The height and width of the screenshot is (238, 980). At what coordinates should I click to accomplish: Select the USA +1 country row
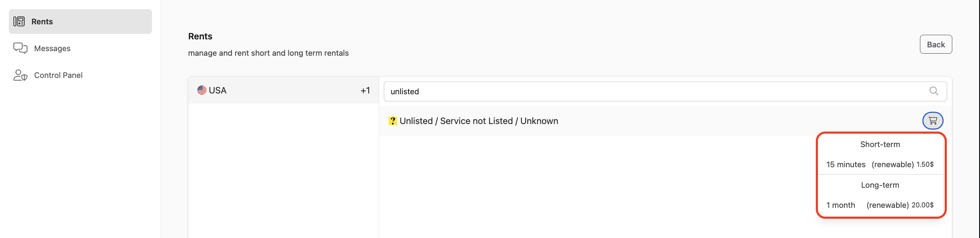pos(283,90)
